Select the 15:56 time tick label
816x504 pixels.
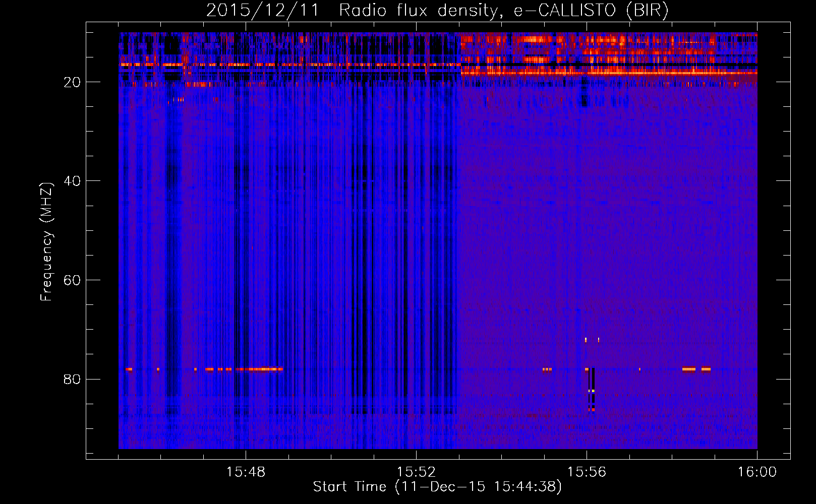(587, 472)
